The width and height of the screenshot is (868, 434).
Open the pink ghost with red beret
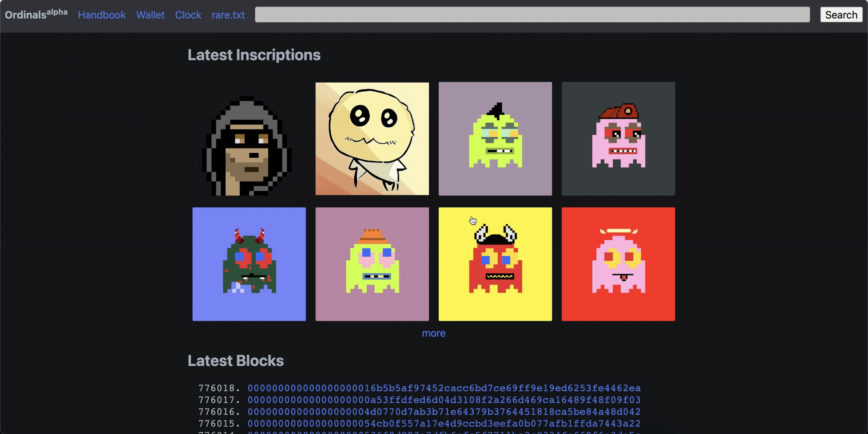coord(618,139)
